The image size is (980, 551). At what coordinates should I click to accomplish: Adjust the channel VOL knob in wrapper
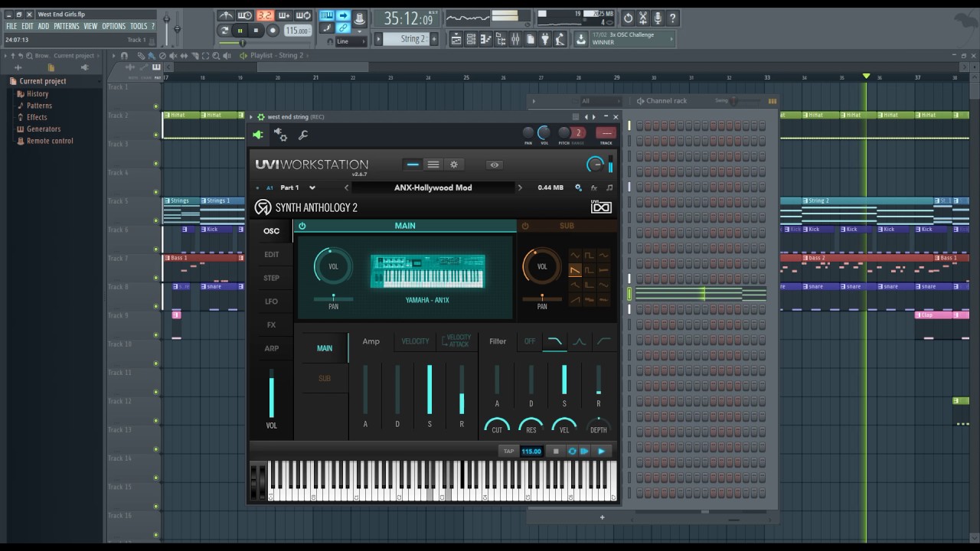[544, 132]
